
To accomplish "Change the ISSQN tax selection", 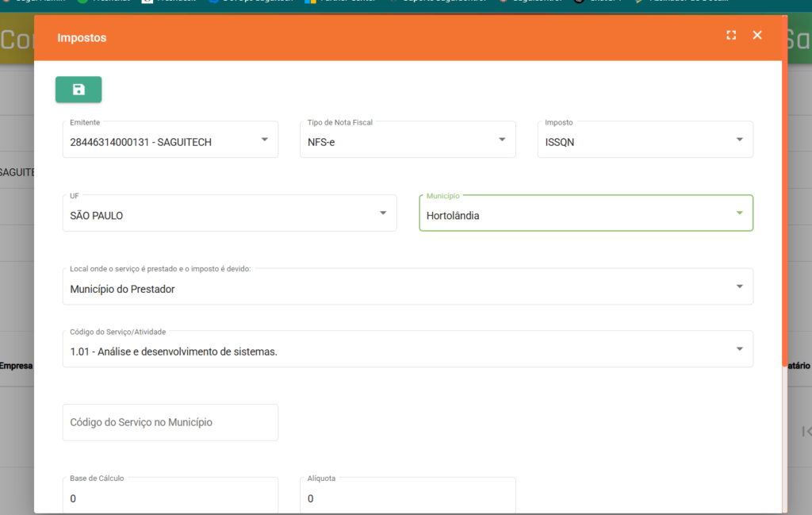I will click(634, 142).
